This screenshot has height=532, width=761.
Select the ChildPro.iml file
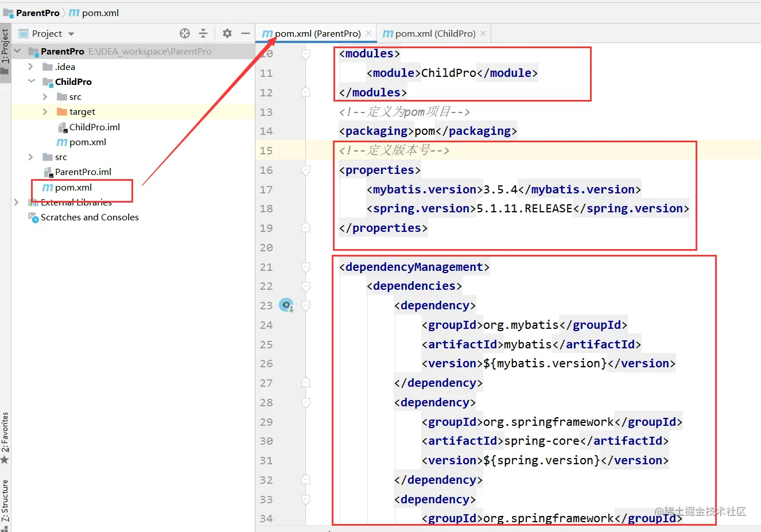tap(88, 127)
